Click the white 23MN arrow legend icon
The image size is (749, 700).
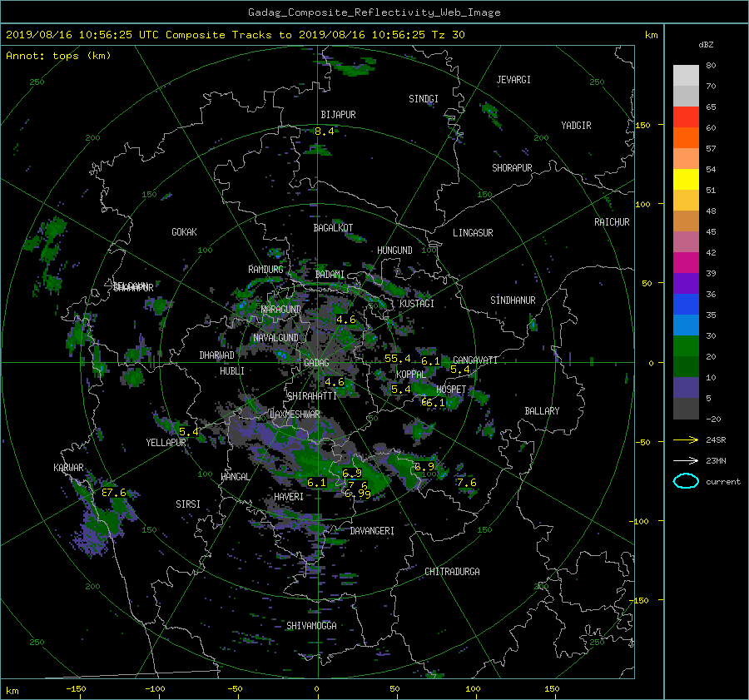(686, 460)
